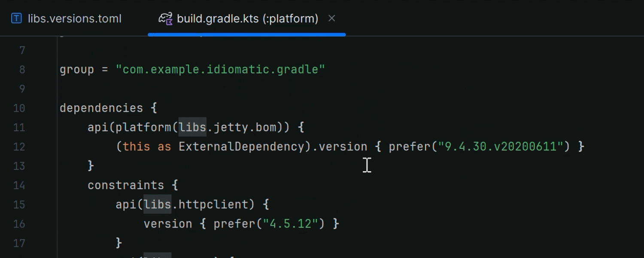The width and height of the screenshot is (644, 258).
Task: Click line number 14 in the gutter
Action: 19,185
